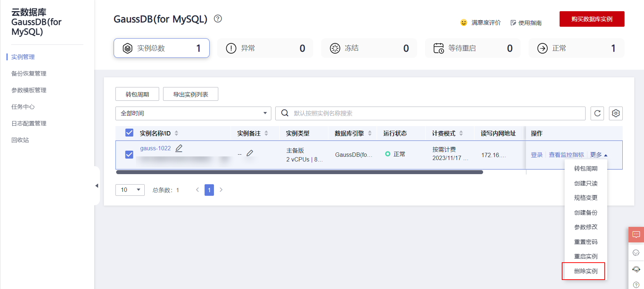Click the 导出实例列表 button
Viewport: 644px width, 289px height.
[190, 94]
